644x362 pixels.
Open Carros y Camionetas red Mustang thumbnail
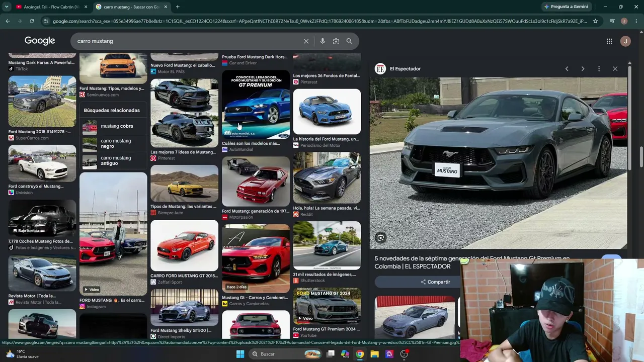[x=256, y=258]
